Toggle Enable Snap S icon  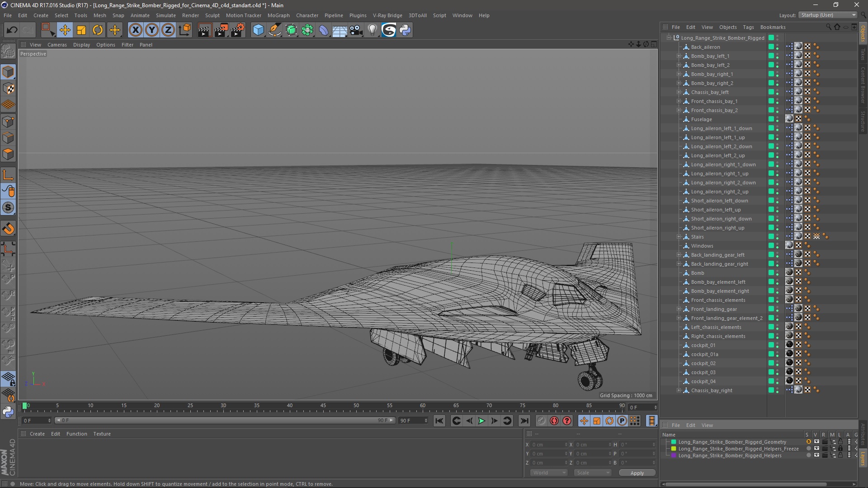(8, 208)
